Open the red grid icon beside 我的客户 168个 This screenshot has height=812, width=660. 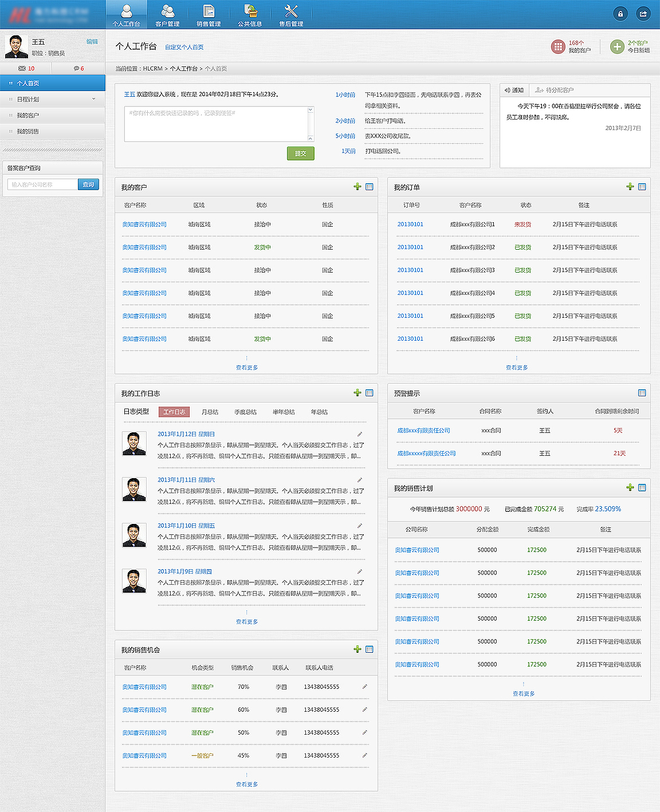pyautogui.click(x=558, y=46)
